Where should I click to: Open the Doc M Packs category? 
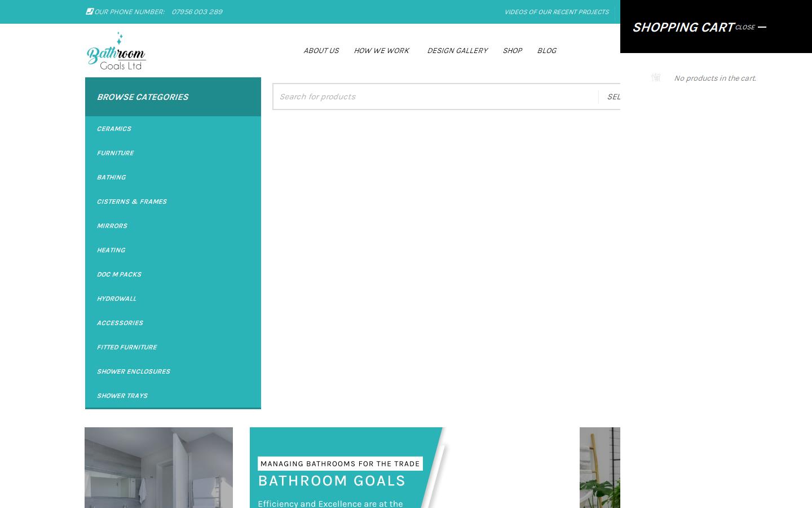point(119,274)
